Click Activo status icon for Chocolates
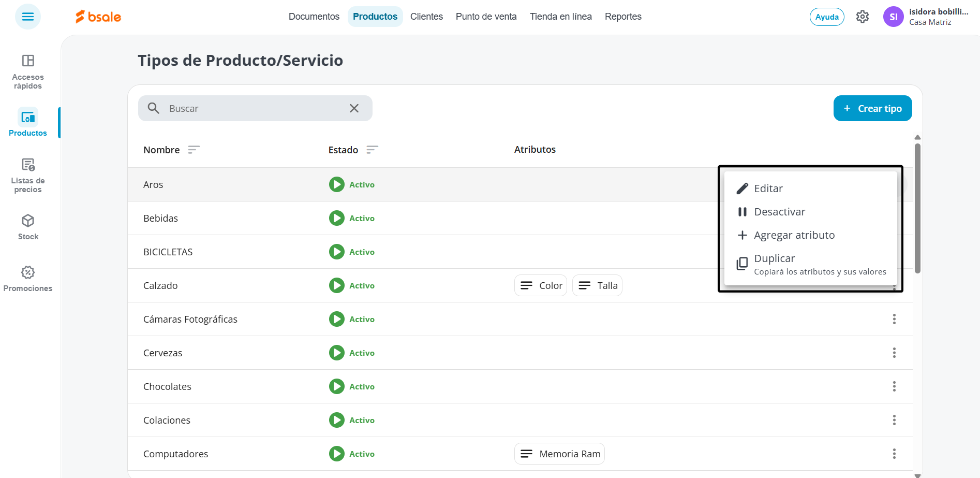 (x=337, y=386)
